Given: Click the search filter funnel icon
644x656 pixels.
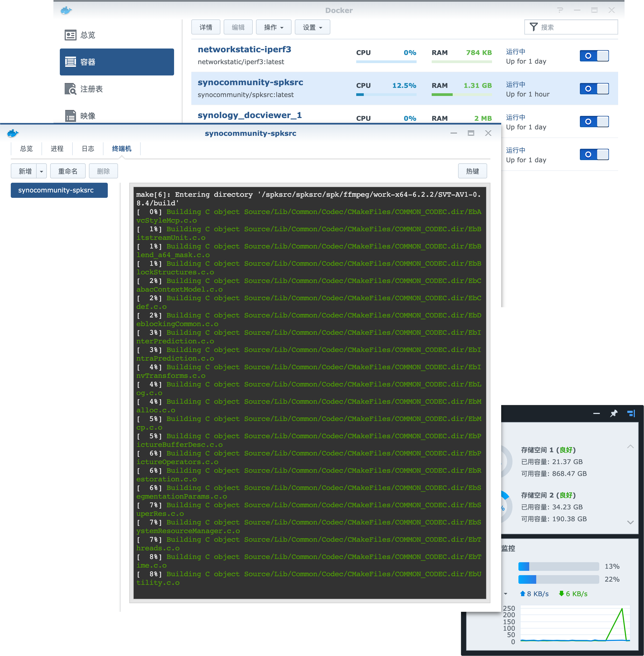Looking at the screenshot, I should [x=534, y=27].
